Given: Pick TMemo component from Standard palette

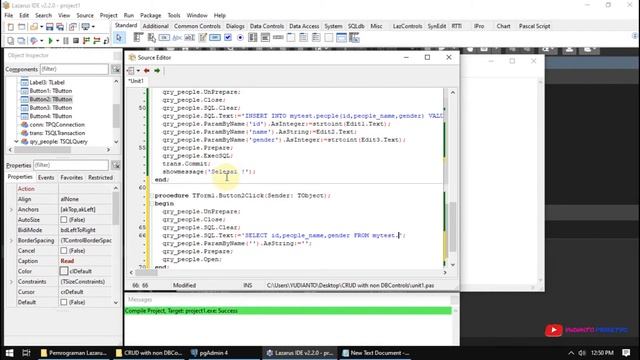Looking at the screenshot, I should pyautogui.click(x=202, y=38).
